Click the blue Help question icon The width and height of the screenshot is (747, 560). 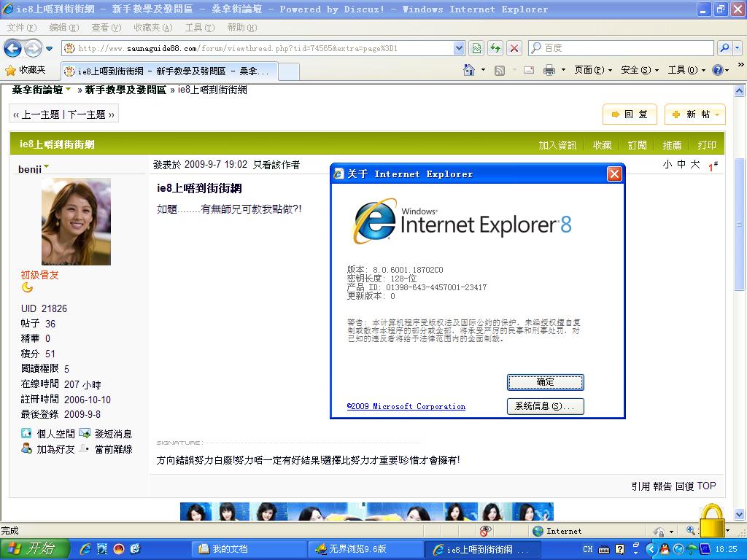click(718, 70)
